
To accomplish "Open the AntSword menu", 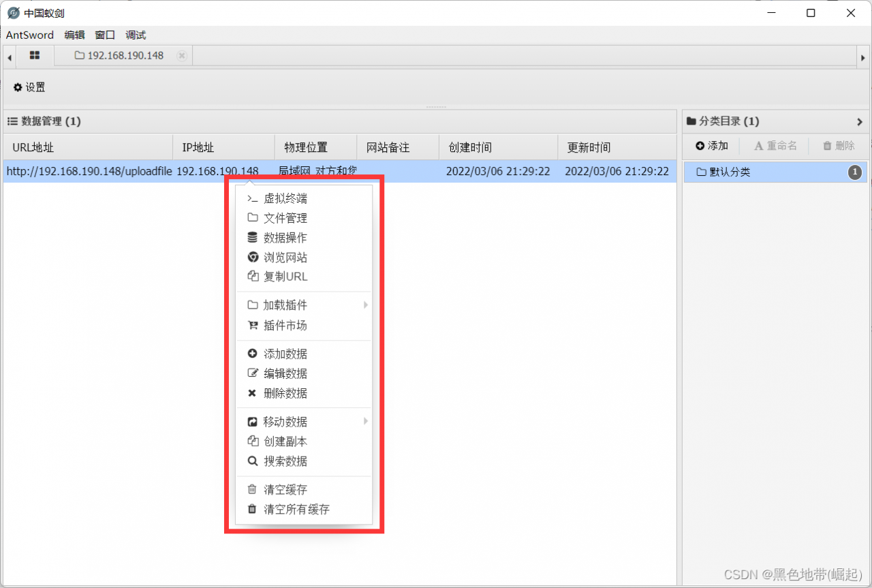I will coord(30,35).
